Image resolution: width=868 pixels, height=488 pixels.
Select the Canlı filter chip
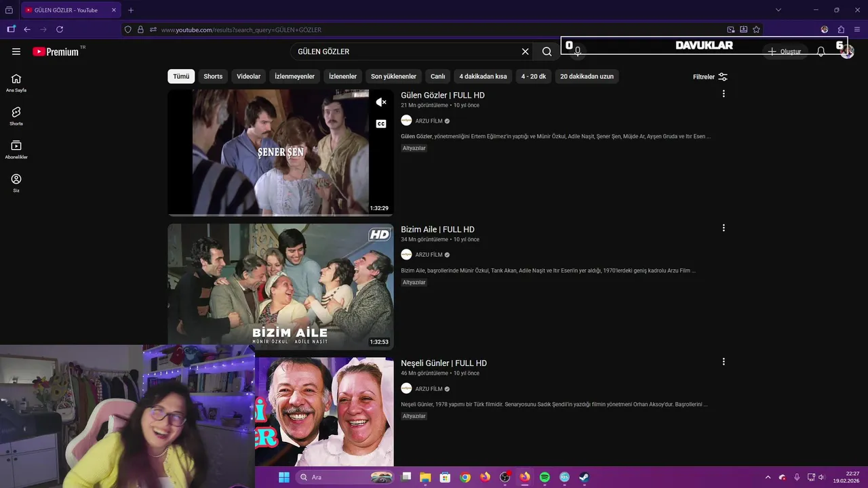click(438, 77)
